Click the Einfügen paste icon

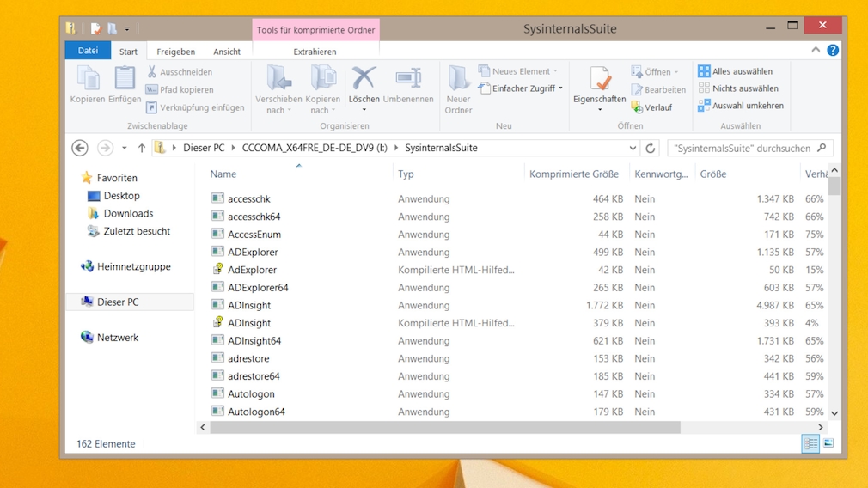point(125,78)
